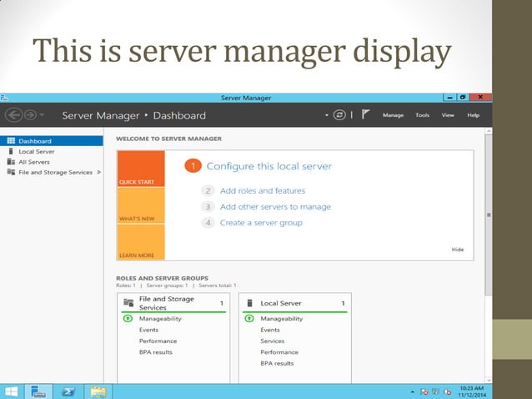Click the Forward navigation arrow
Viewport: 532px width, 399px height.
(x=29, y=114)
